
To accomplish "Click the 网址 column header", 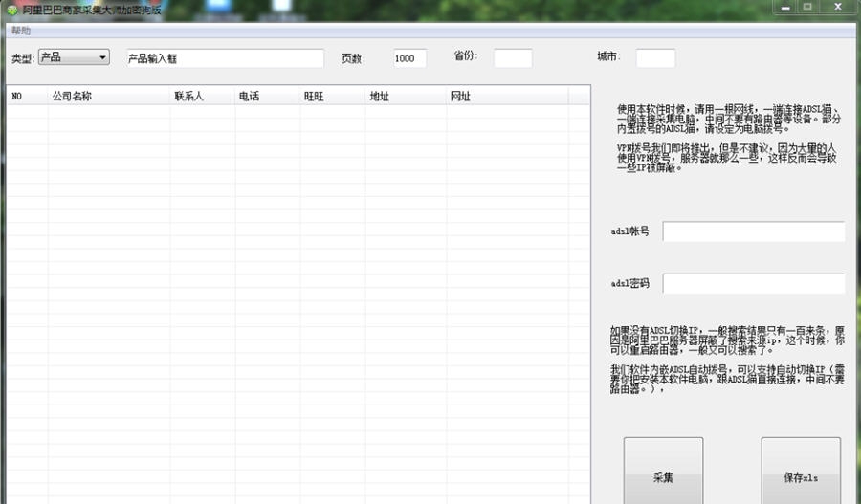I will (507, 96).
